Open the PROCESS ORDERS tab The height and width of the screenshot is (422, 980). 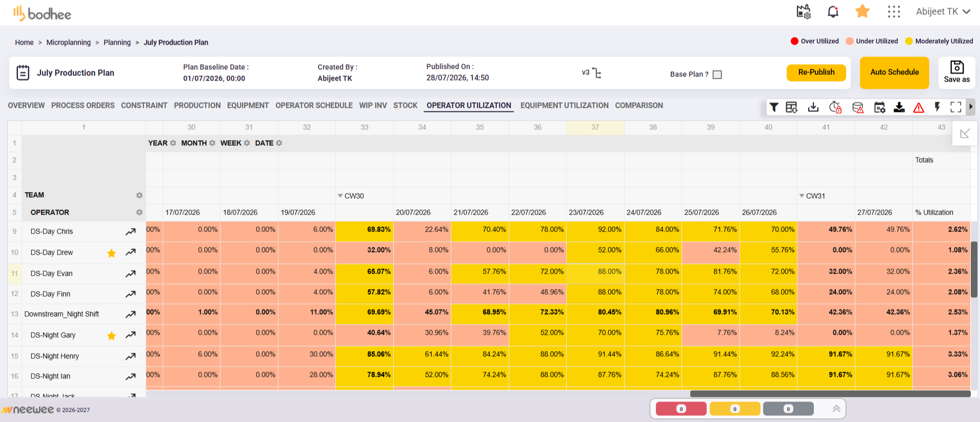pos(83,105)
